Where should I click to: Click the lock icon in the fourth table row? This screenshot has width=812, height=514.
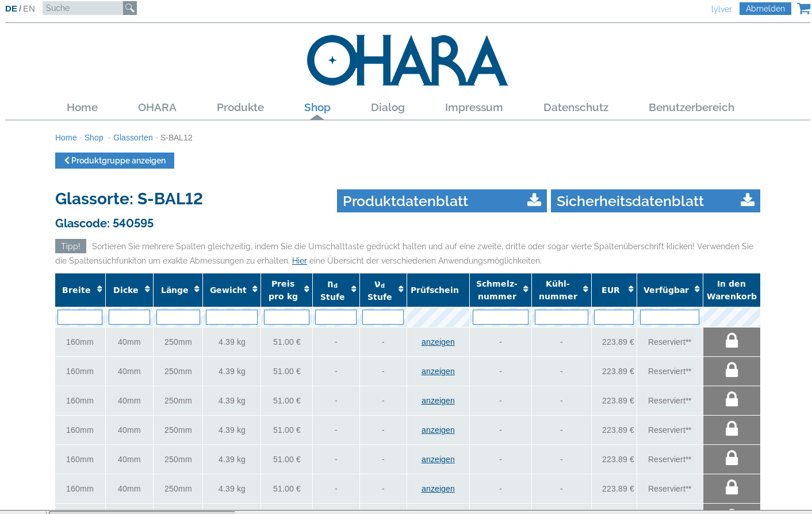click(x=731, y=429)
